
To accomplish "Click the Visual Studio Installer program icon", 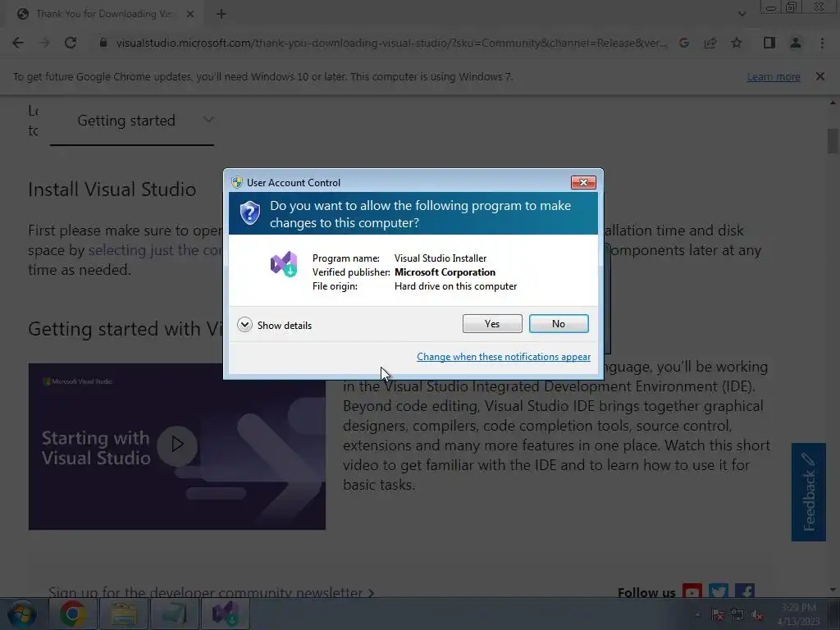I will (x=284, y=263).
